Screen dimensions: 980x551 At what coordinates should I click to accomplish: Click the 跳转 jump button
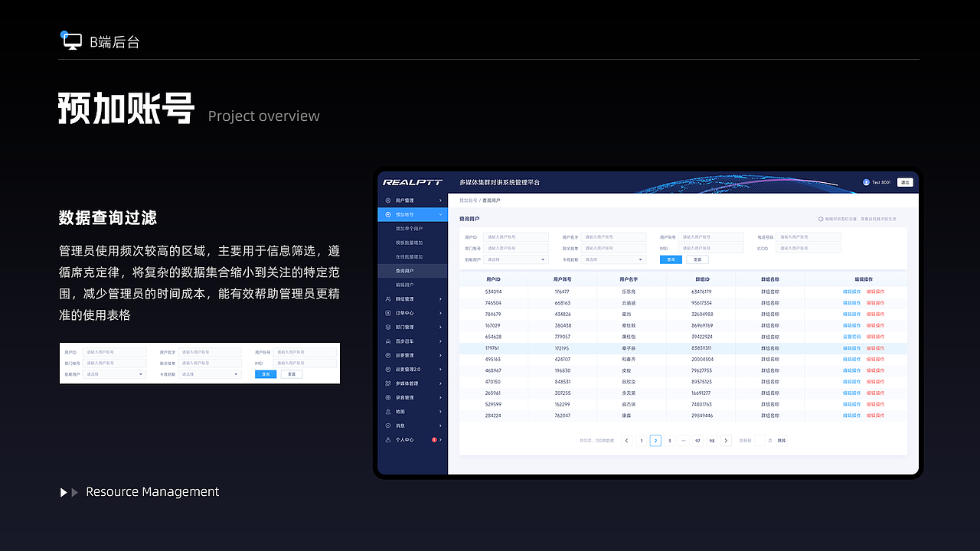point(782,441)
